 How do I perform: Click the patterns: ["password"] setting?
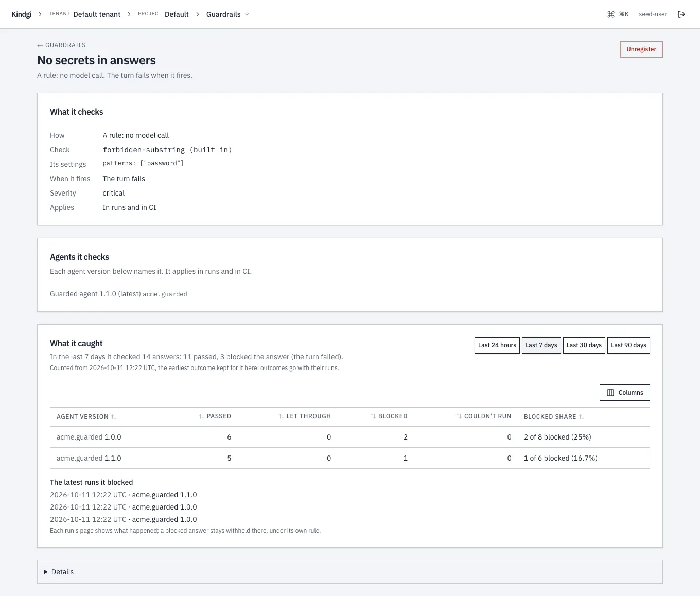pyautogui.click(x=143, y=163)
